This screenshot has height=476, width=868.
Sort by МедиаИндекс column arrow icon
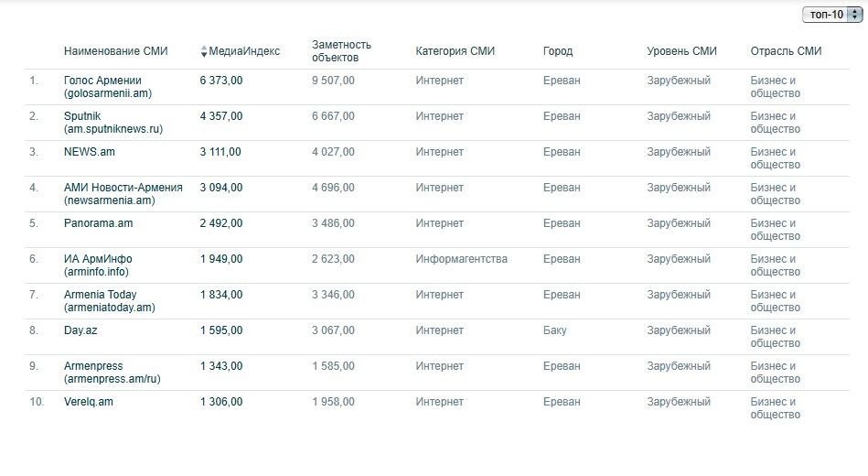(204, 51)
